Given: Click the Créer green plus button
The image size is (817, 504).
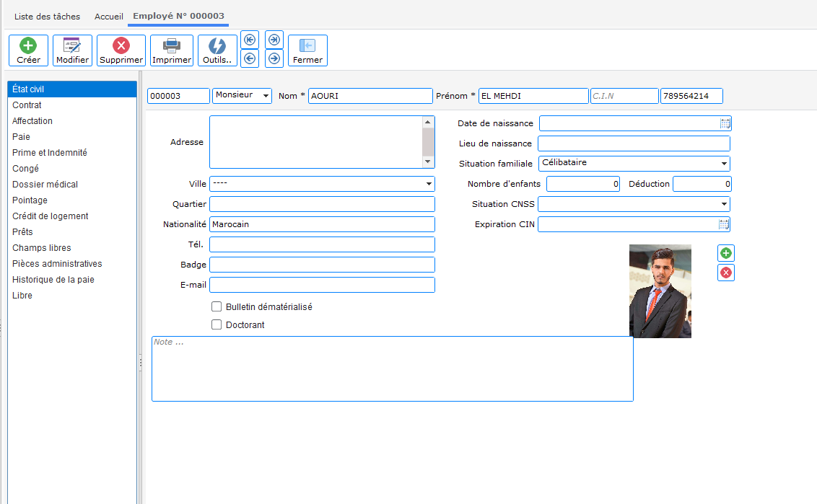Looking at the screenshot, I should point(28,50).
